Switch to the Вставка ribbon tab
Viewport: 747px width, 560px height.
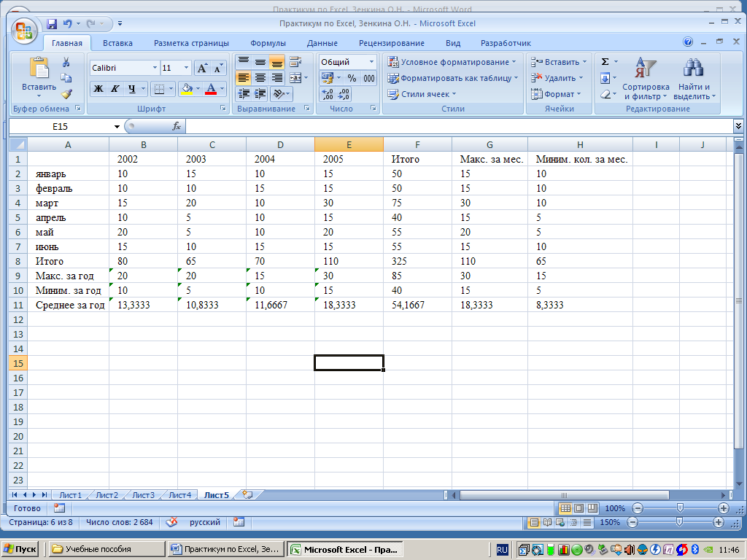pos(117,43)
